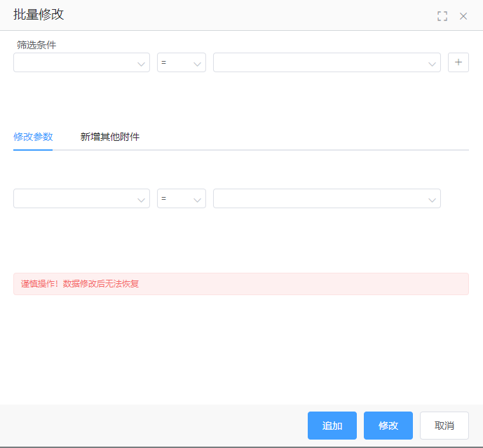The image size is (483, 448).
Task: Close the 批量修改 dialog with the X icon
Action: 463,16
